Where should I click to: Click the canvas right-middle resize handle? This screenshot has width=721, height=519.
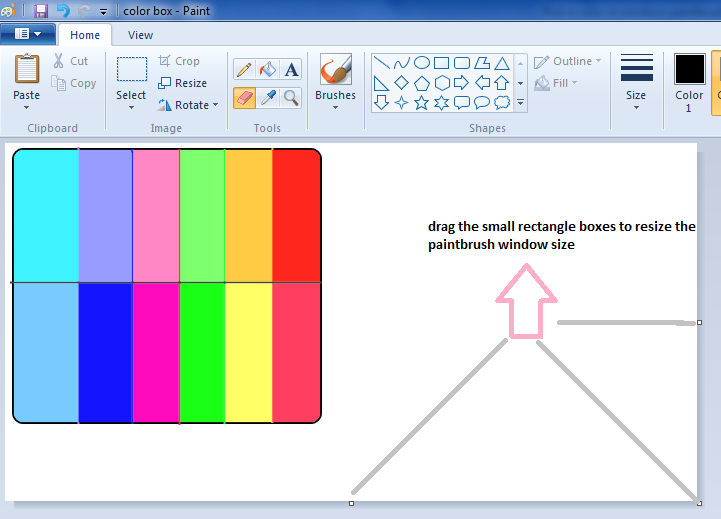click(x=699, y=323)
